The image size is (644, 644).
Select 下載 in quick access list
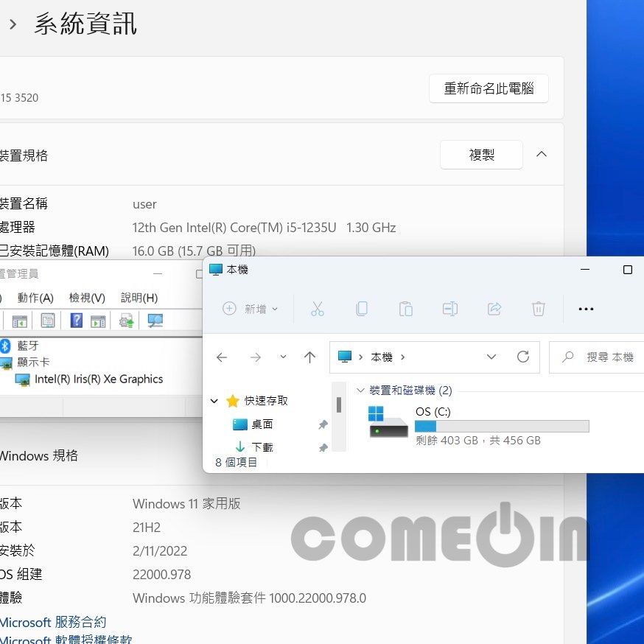point(262,447)
